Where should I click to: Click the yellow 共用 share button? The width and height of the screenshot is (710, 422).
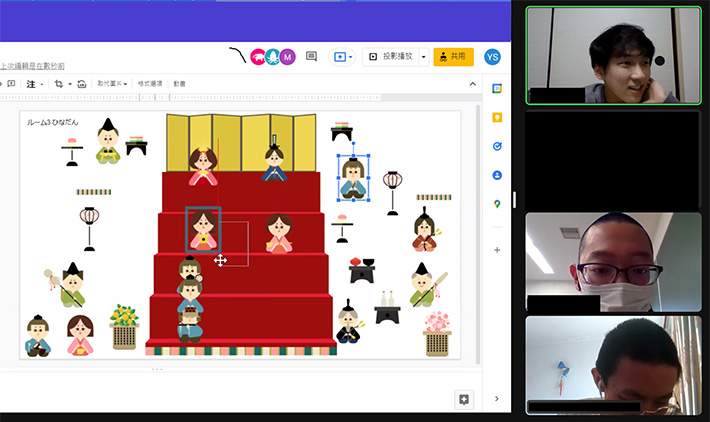tap(453, 57)
